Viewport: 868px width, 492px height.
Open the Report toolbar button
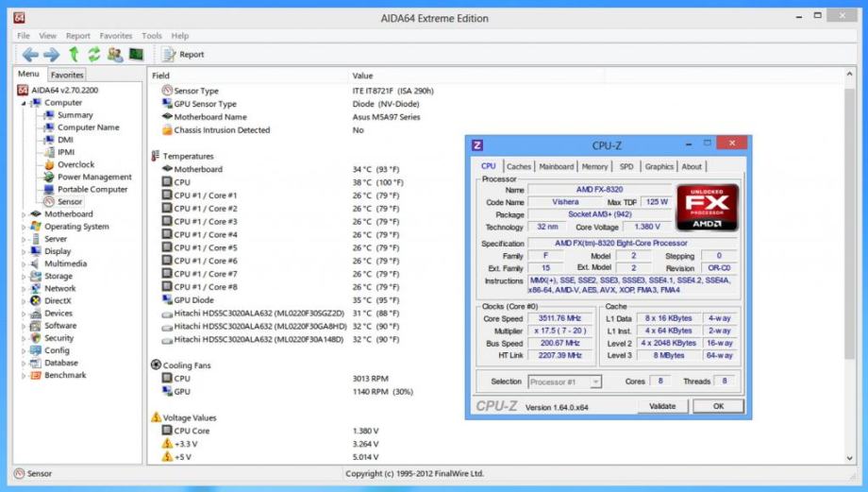click(x=183, y=55)
